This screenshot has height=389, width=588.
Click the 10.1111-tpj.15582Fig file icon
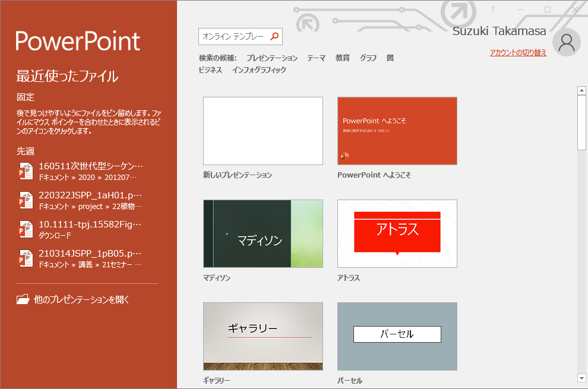(x=26, y=229)
